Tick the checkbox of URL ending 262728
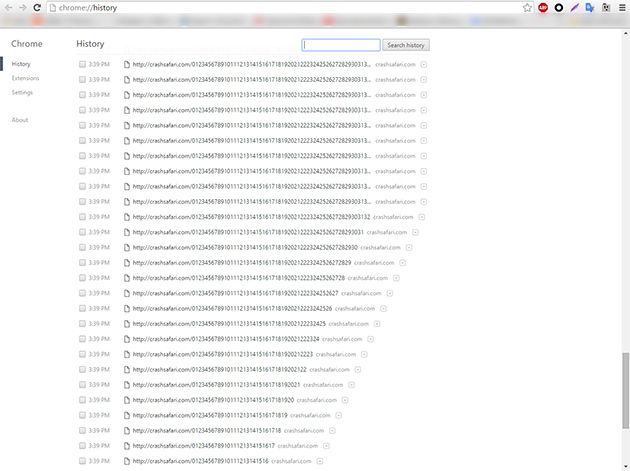This screenshot has width=630, height=471. coord(82,278)
